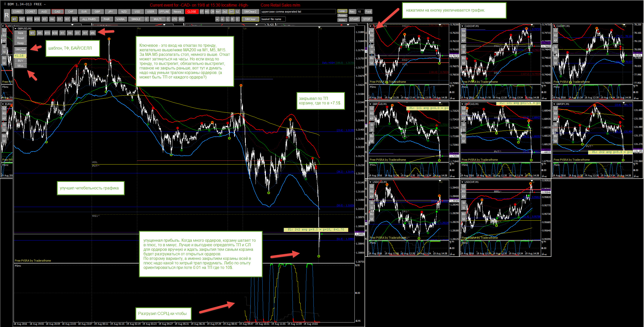
Task: Click the basket file name field
Action: coord(273,19)
